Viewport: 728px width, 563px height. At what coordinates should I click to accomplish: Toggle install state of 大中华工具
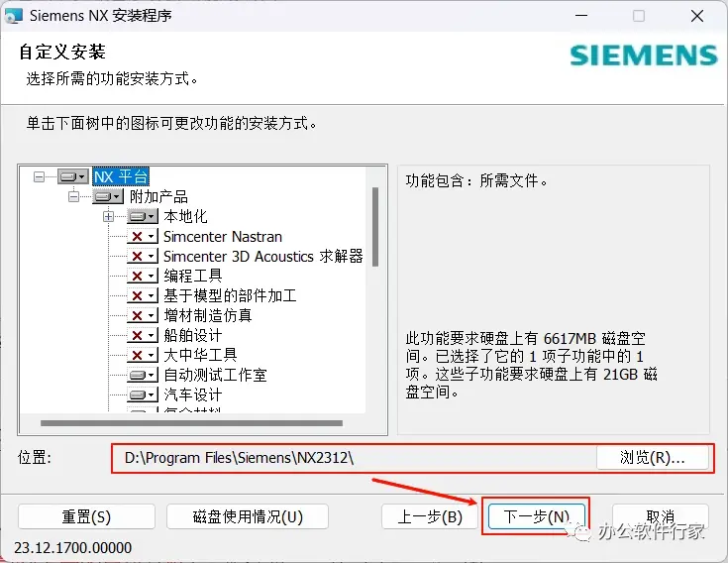pos(143,356)
